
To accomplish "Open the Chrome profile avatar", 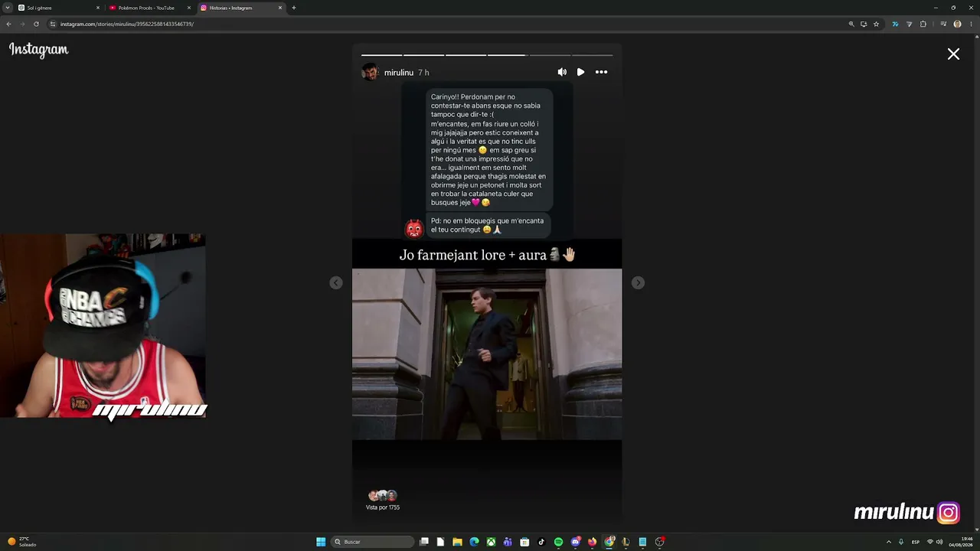I will (957, 24).
